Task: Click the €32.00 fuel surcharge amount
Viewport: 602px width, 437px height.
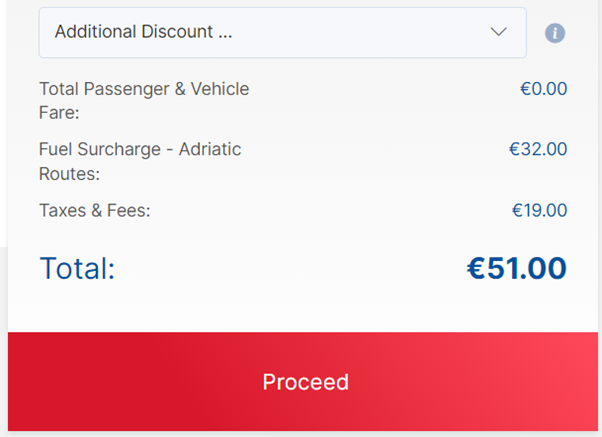Action: pyautogui.click(x=538, y=149)
